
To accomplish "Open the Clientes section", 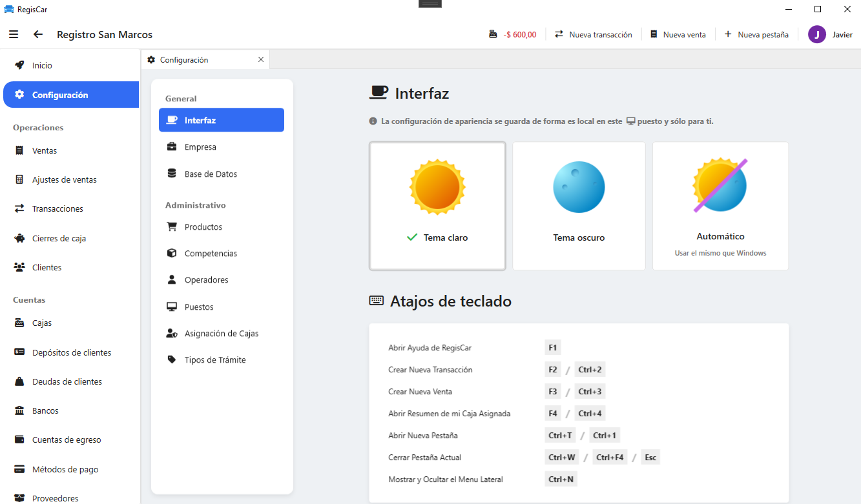I will click(48, 267).
